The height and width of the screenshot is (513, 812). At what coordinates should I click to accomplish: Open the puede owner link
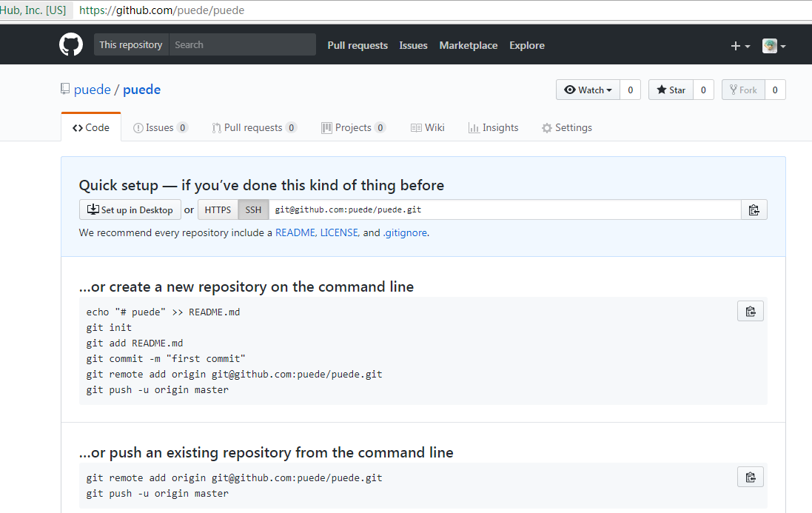pyautogui.click(x=93, y=90)
